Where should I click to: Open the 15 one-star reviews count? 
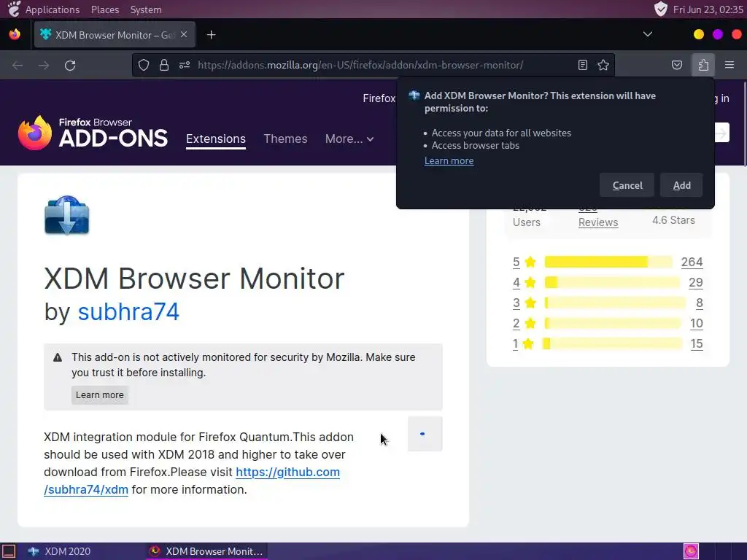point(697,344)
